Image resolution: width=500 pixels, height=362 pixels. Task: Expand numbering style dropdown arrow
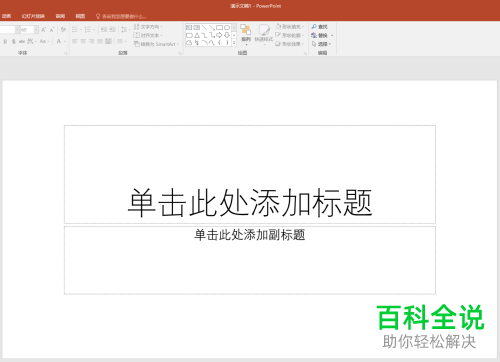pyautogui.click(x=94, y=30)
